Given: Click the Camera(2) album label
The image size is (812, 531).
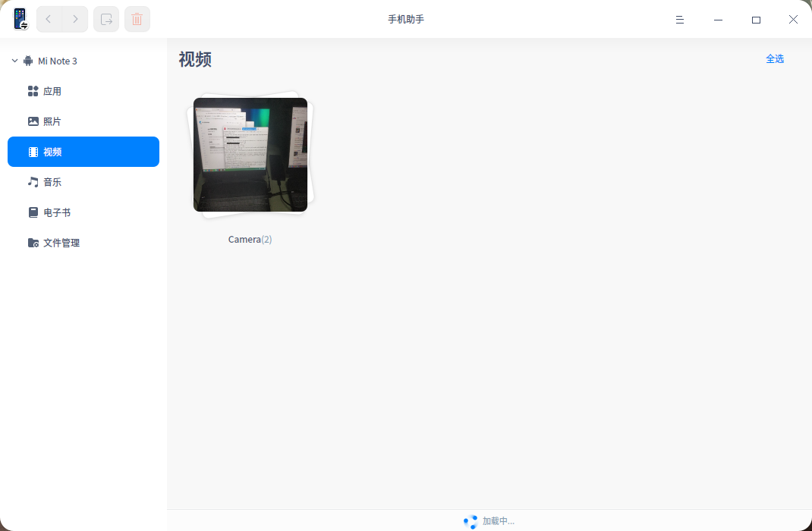Looking at the screenshot, I should click(250, 239).
